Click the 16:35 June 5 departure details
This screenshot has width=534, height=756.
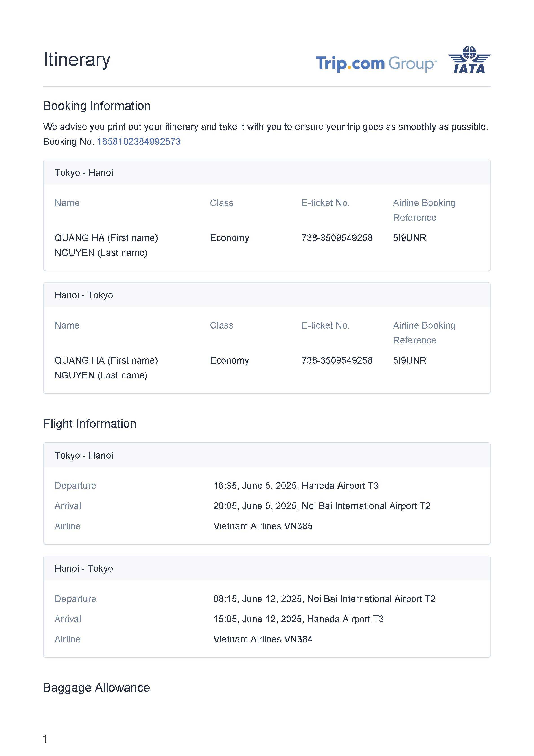coord(296,486)
